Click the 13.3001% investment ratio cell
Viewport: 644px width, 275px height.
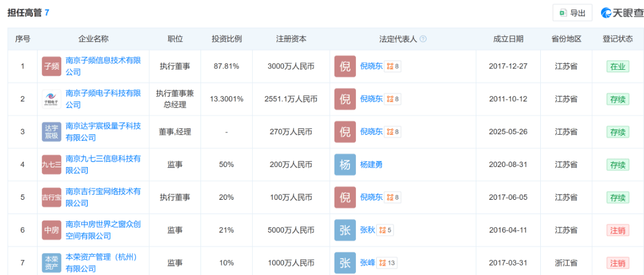click(x=227, y=99)
